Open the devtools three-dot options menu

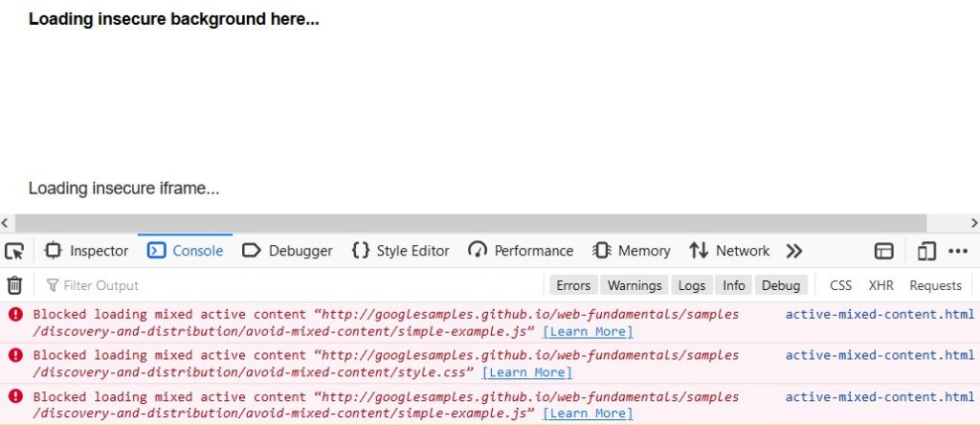coord(958,251)
